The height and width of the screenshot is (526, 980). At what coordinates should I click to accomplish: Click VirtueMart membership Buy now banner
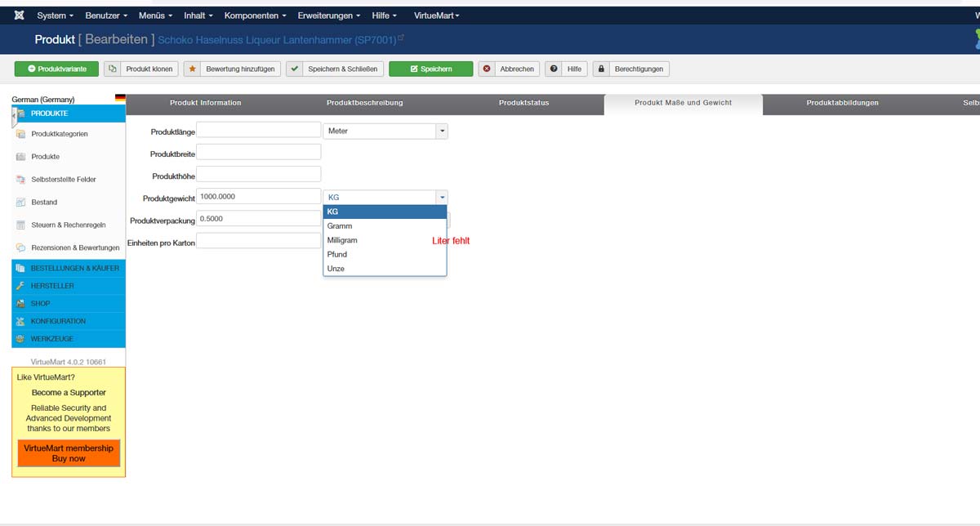click(69, 453)
